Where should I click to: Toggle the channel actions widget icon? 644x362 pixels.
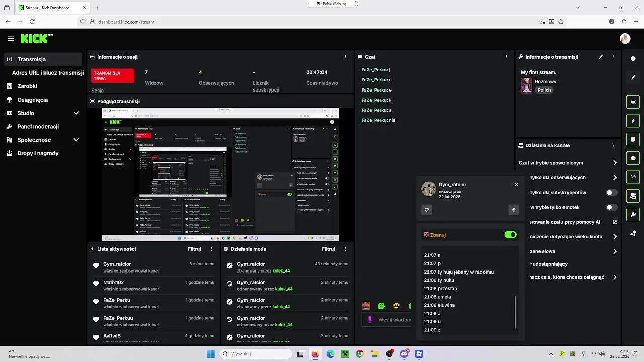click(633, 196)
